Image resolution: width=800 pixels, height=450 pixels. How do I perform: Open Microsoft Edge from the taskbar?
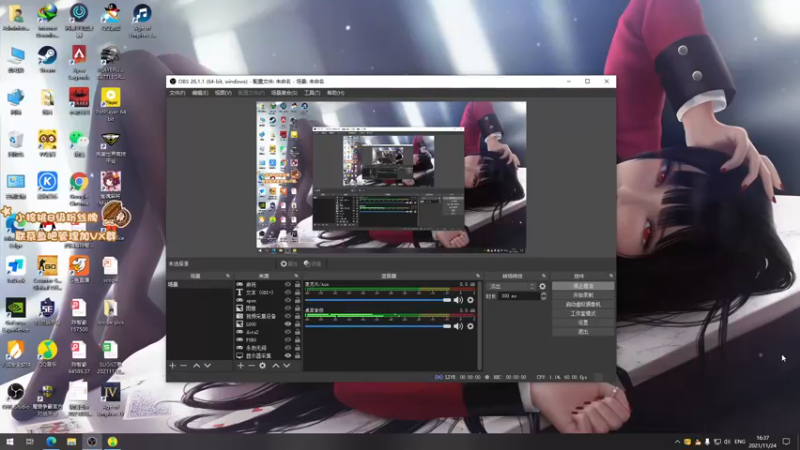51,442
